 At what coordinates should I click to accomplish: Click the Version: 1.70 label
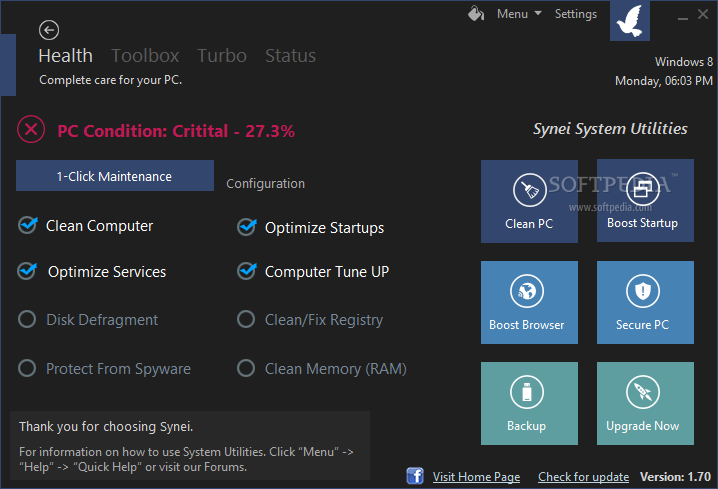(x=675, y=477)
